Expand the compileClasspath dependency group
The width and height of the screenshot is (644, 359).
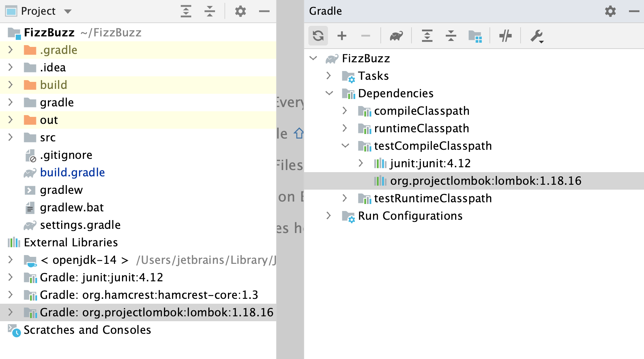click(x=345, y=111)
